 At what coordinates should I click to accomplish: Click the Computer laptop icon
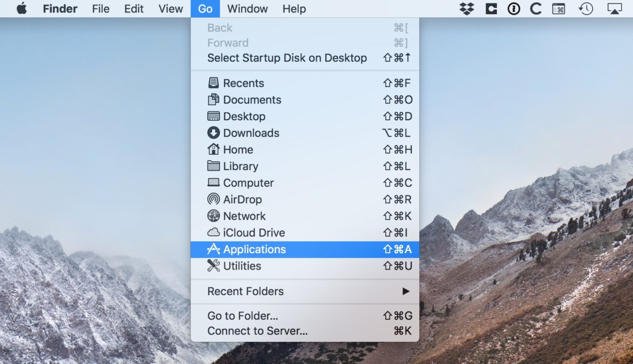[214, 183]
